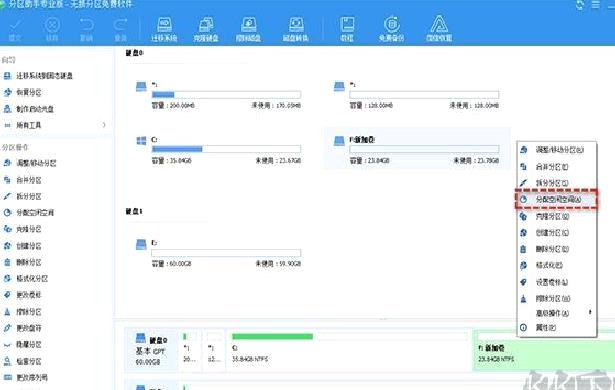615x390 pixels.
Task: Select the F:新加卷 block in the disk map
Action: 544,350
